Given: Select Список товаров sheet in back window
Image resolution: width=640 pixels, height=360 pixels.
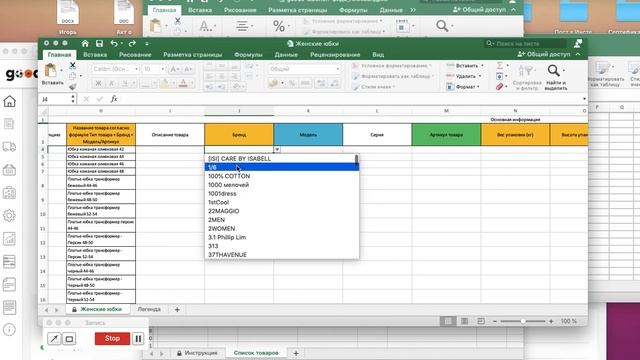Looking at the screenshot, I should click(256, 353).
